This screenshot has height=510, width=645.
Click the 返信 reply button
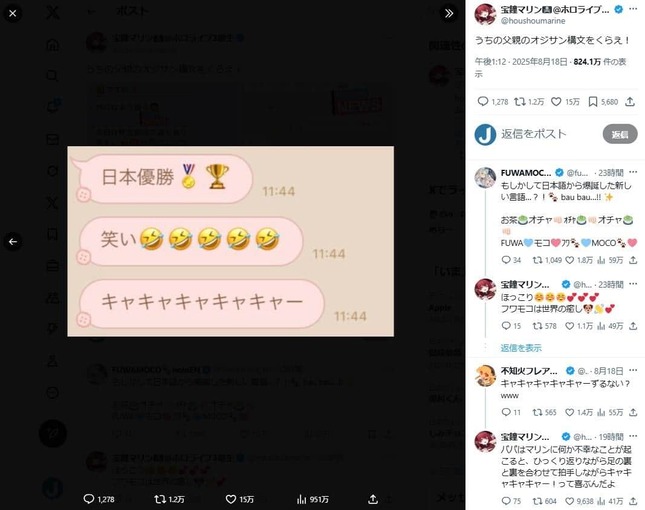(620, 134)
